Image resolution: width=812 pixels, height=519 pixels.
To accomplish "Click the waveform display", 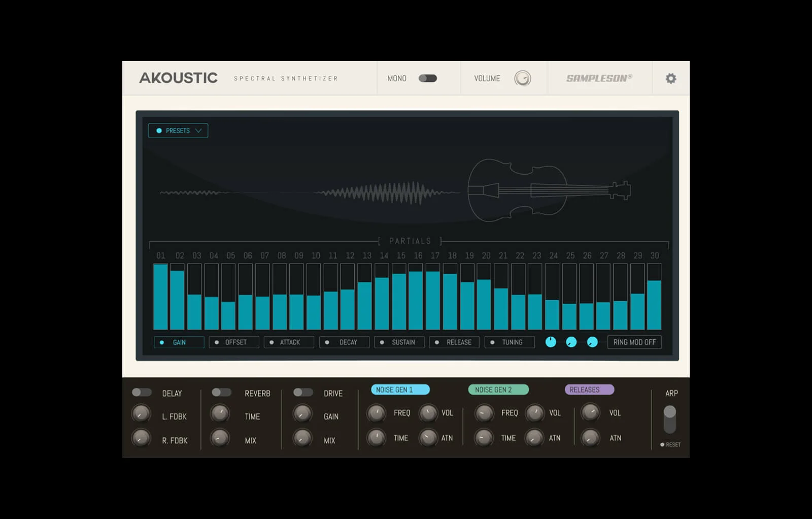I will 310,193.
